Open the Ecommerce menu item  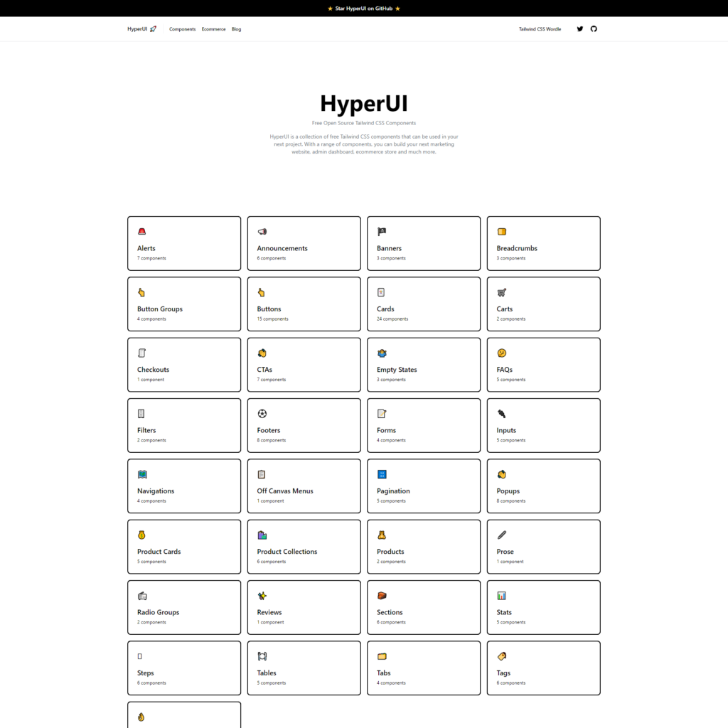(x=213, y=29)
